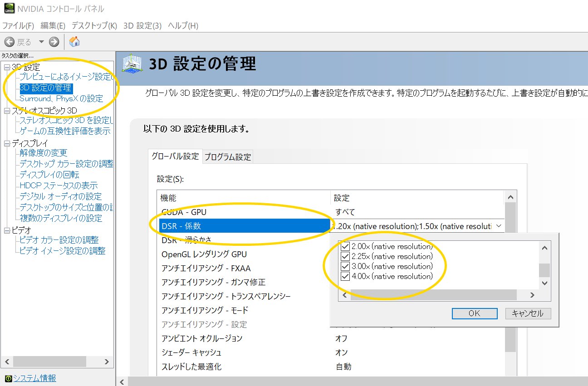Open システム情報 link
588x386 pixels.
pos(34,378)
